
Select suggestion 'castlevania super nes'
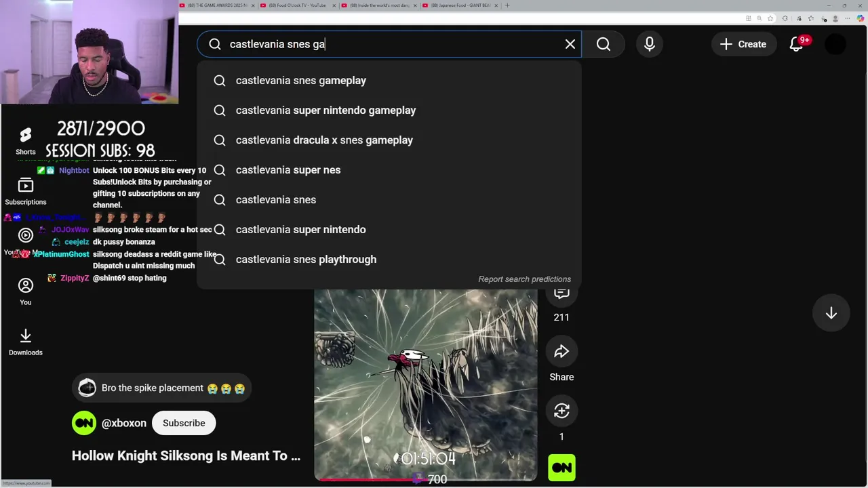point(389,170)
